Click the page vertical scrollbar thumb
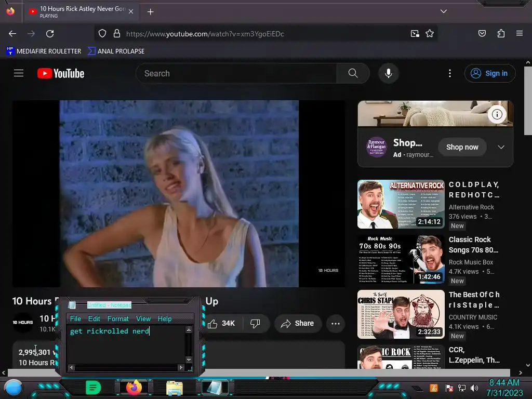 pos(528,101)
